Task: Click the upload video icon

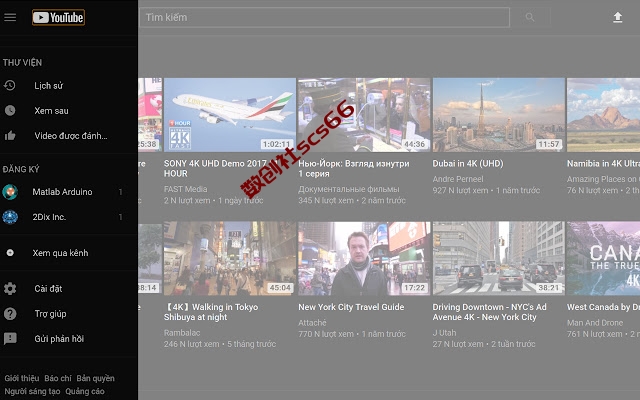Action: [618, 17]
